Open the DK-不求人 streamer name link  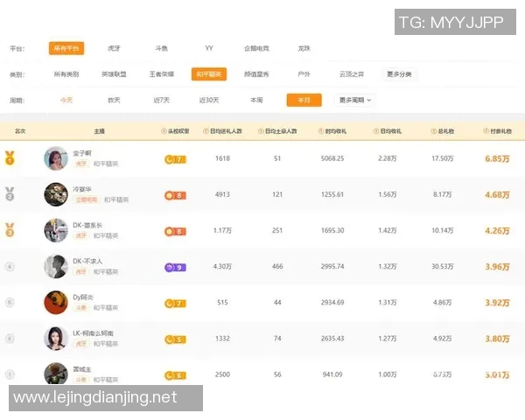tap(87, 261)
